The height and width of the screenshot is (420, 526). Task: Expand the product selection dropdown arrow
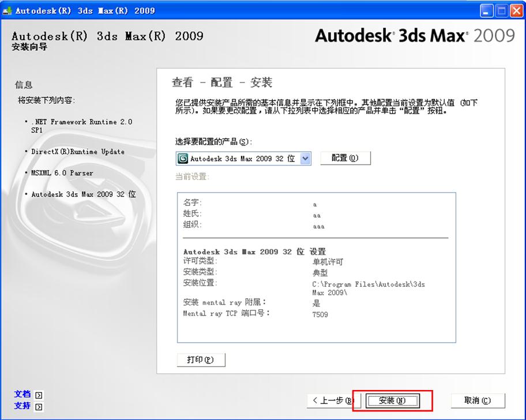click(305, 158)
